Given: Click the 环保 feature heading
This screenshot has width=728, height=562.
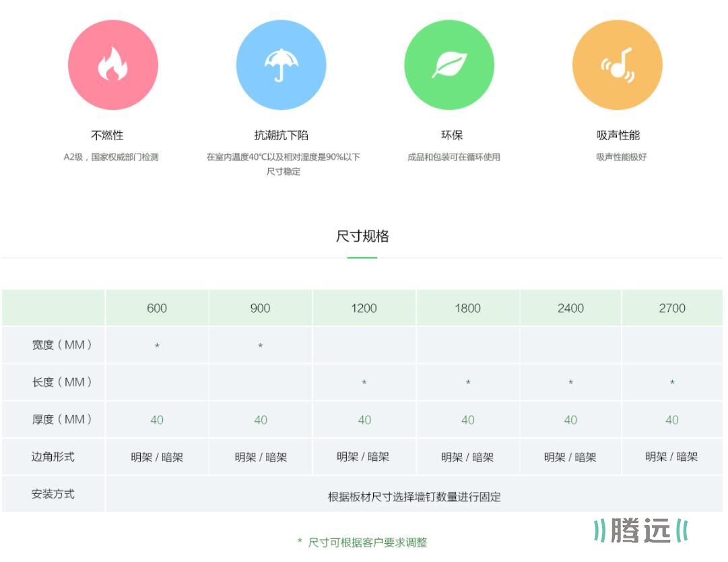Looking at the screenshot, I should tap(452, 135).
